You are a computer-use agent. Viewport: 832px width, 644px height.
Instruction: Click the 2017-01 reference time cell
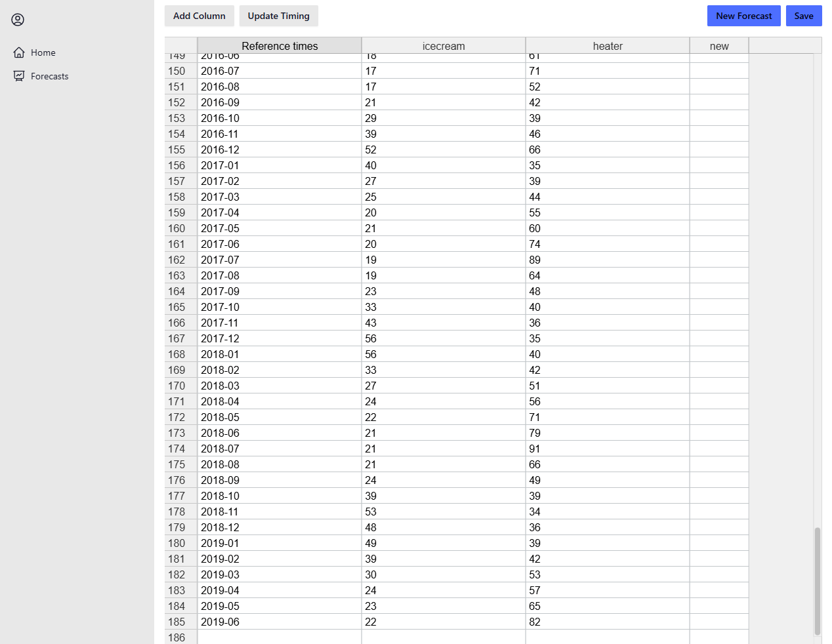point(280,165)
